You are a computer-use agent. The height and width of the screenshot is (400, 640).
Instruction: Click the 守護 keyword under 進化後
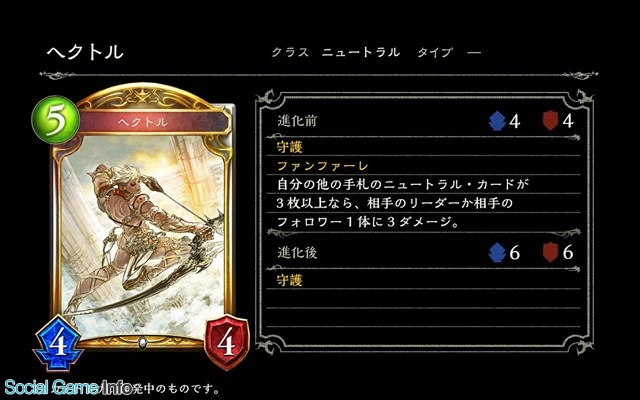pos(289,280)
